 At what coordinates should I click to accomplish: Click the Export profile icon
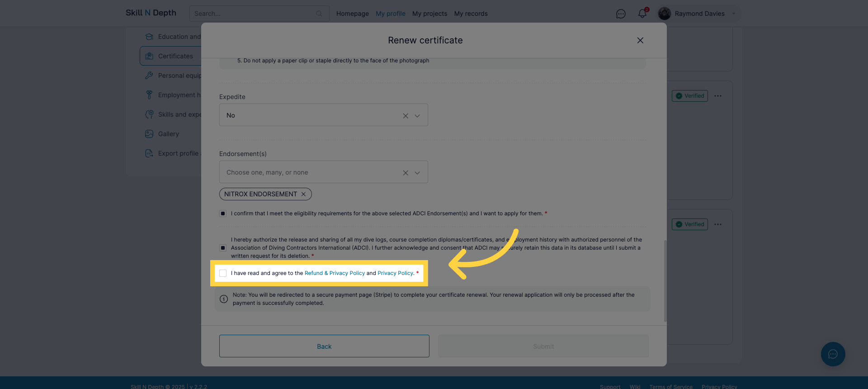149,153
